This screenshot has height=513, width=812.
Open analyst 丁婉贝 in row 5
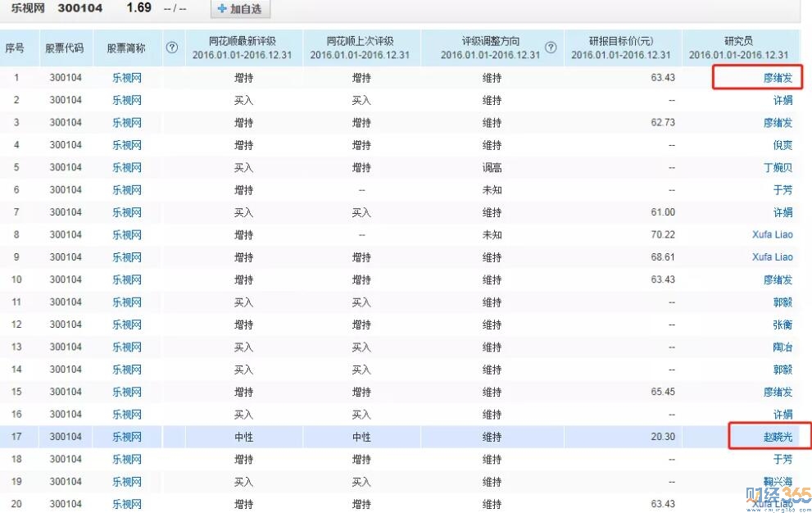tap(778, 167)
